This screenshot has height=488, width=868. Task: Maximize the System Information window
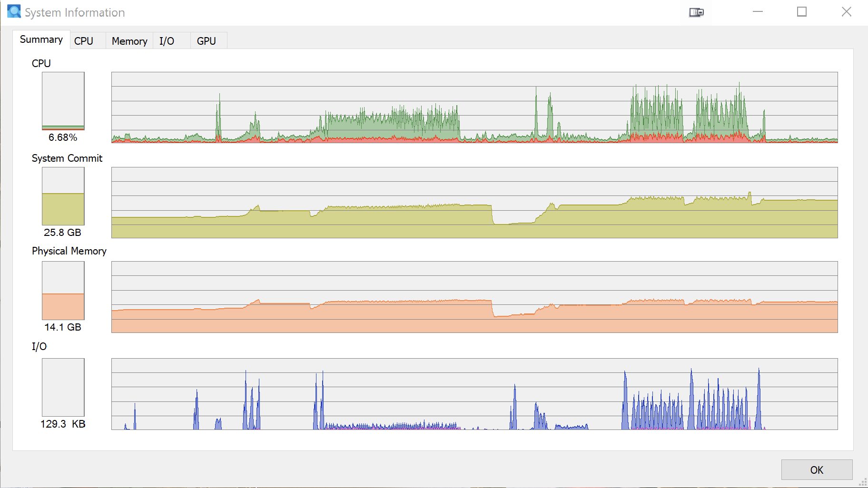coord(802,12)
